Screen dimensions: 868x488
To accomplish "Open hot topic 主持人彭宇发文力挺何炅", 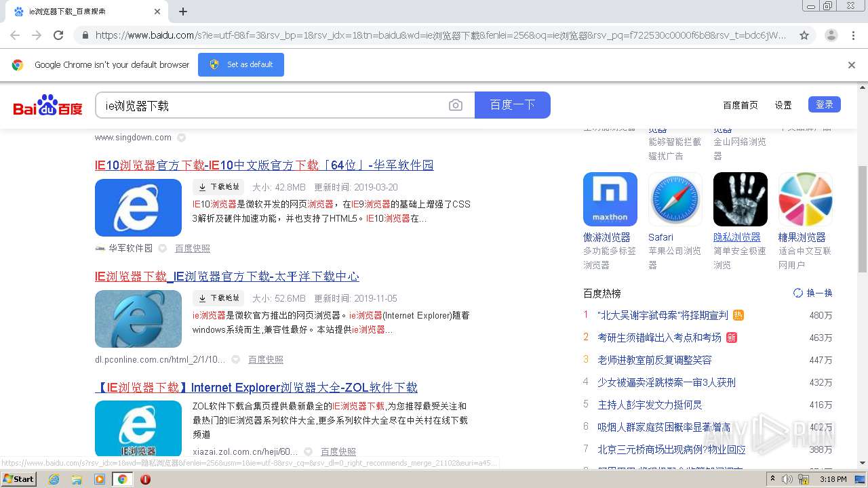I will [x=650, y=405].
